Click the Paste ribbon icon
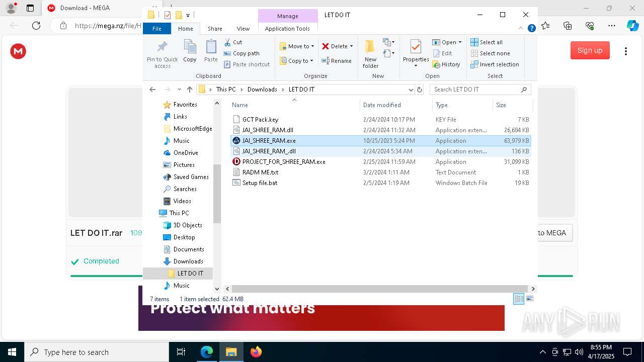The image size is (644, 362). click(211, 51)
